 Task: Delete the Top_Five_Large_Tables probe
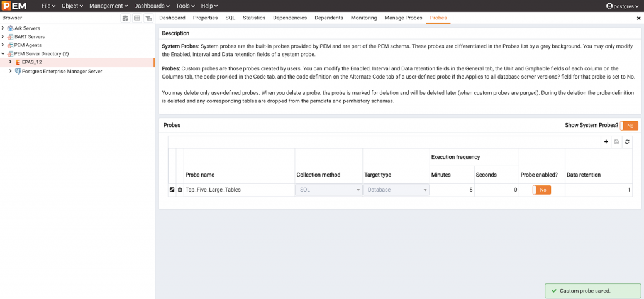(x=180, y=190)
